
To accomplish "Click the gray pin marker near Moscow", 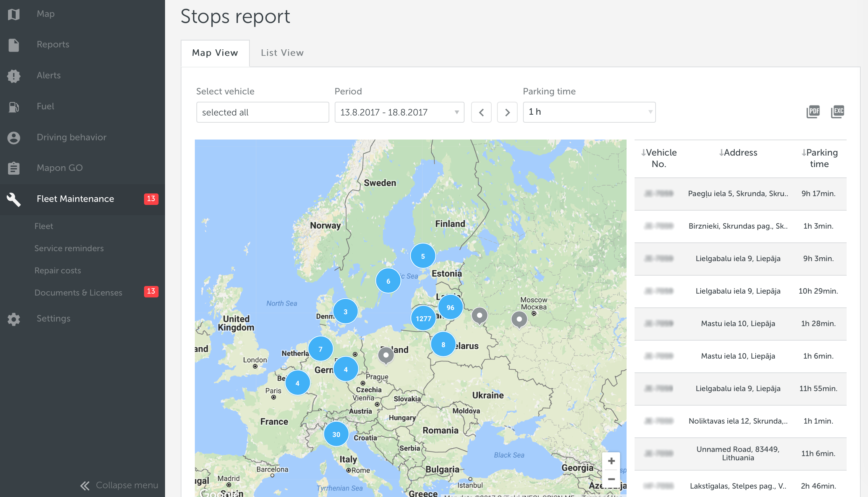I will click(519, 320).
